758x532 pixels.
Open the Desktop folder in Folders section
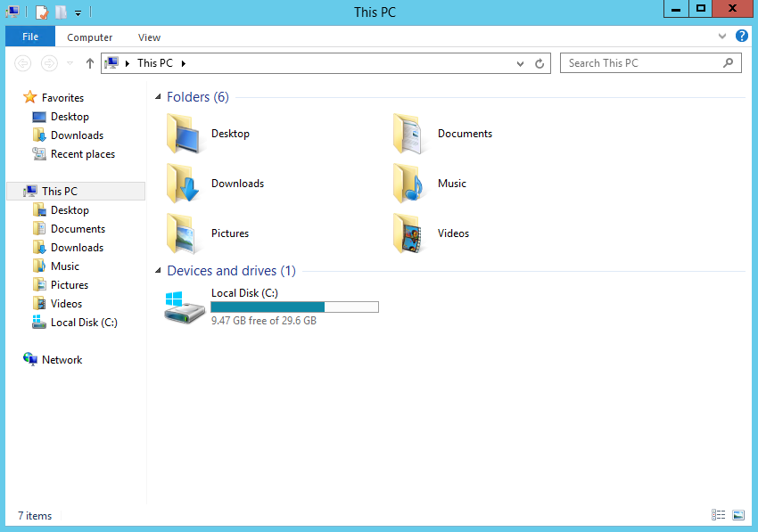[183, 134]
